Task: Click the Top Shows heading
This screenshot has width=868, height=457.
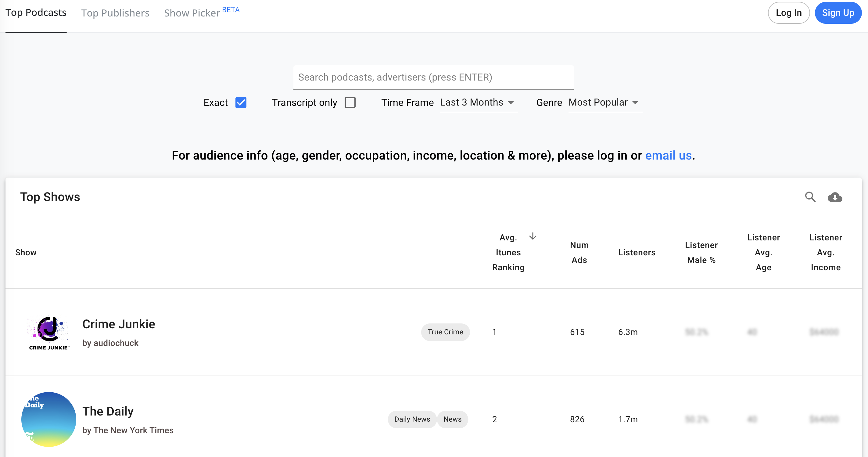Action: (50, 197)
